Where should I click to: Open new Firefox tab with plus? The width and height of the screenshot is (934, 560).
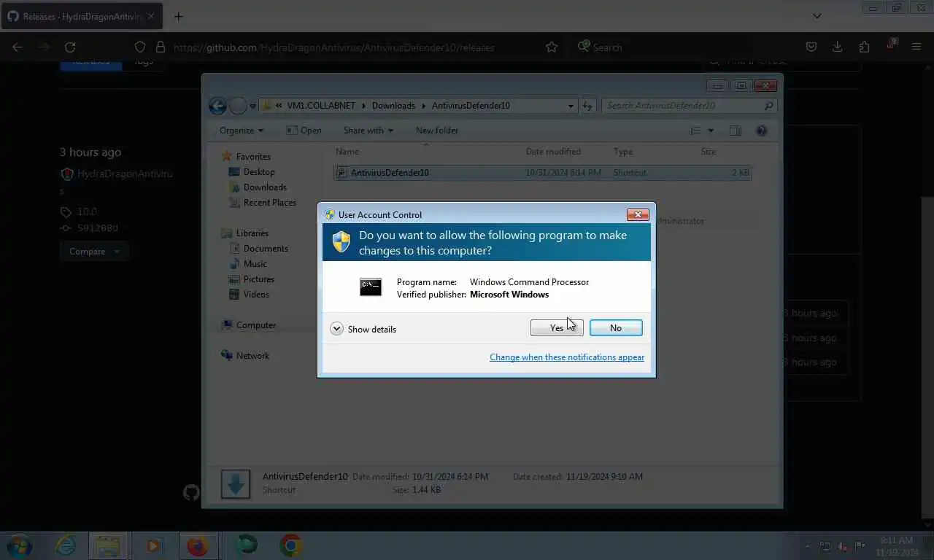point(178,16)
